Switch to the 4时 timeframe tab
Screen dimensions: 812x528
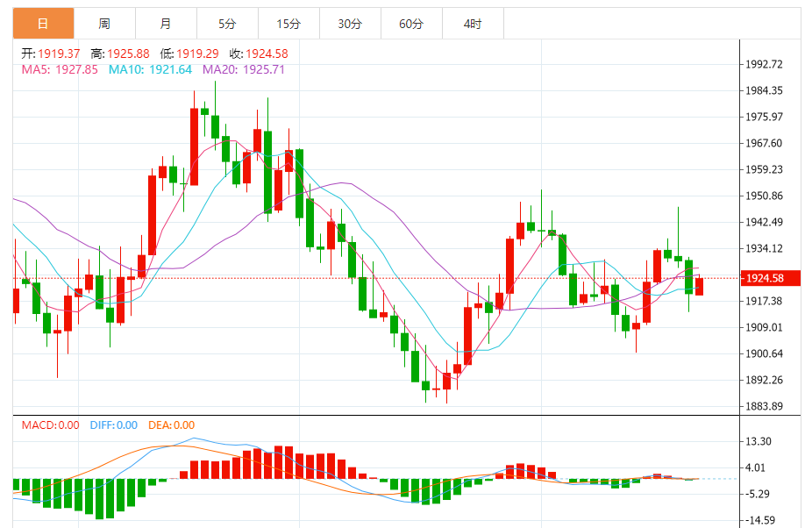point(473,24)
